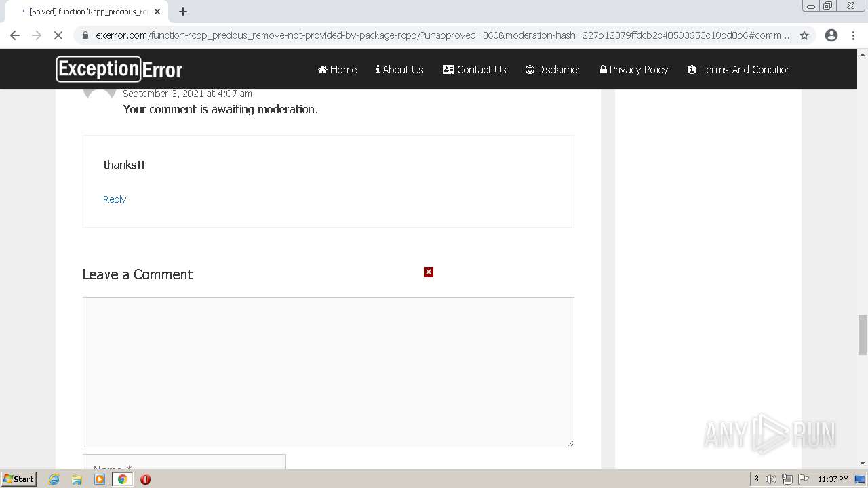Go to Home in site menu

click(337, 69)
